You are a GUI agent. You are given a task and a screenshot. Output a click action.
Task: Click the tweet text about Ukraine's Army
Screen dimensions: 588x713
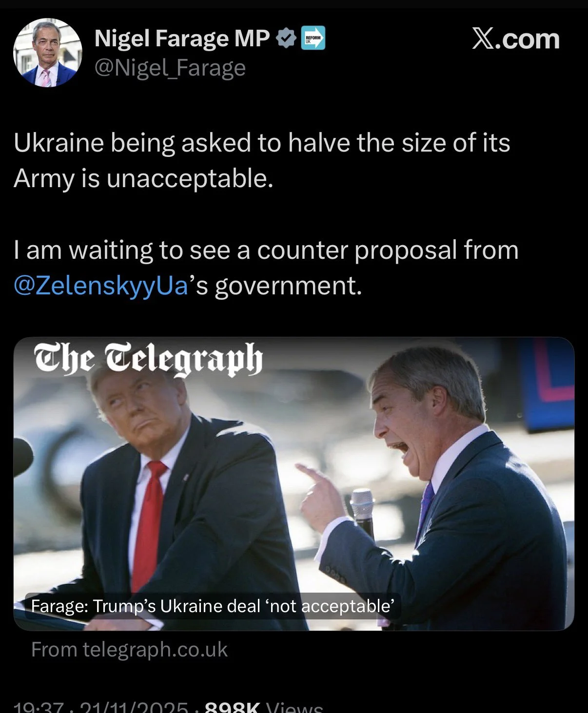tap(262, 160)
